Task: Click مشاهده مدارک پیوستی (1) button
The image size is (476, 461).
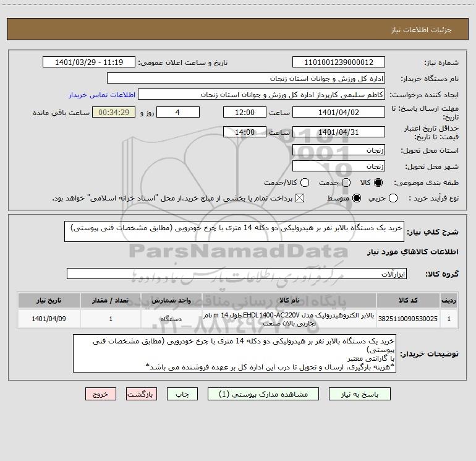Action: tap(263, 394)
